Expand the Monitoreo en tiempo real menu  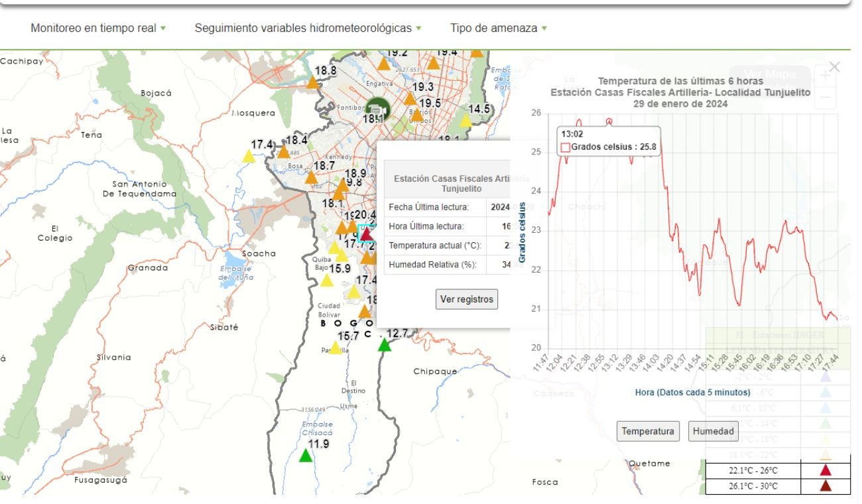[x=98, y=29]
